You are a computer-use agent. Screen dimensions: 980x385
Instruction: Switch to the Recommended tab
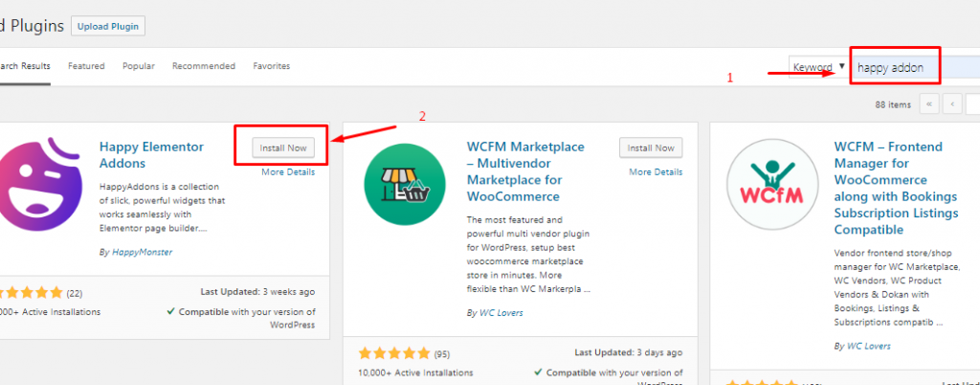click(x=204, y=66)
